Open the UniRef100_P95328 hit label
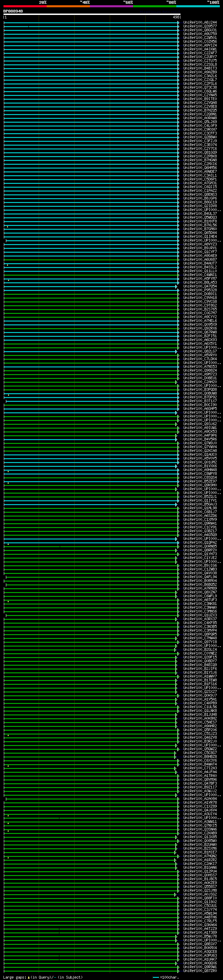Screen dimensions: 223x980 tap(200, 290)
